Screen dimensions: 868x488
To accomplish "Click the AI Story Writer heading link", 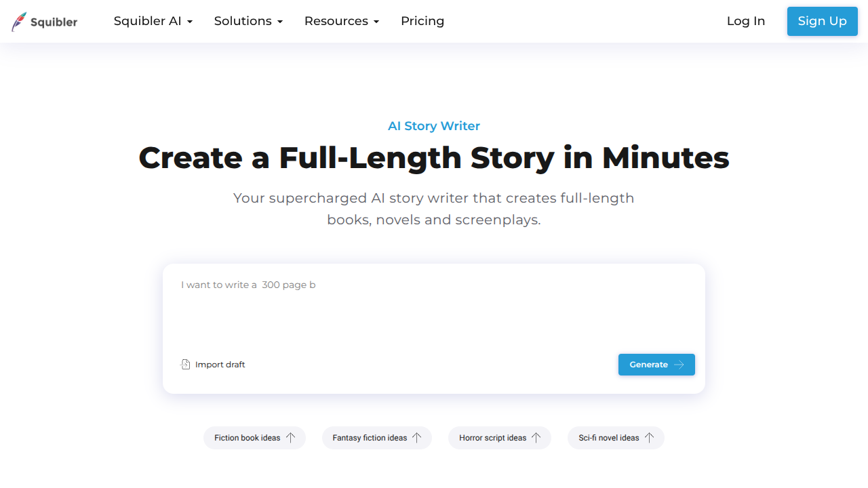I will (x=433, y=126).
